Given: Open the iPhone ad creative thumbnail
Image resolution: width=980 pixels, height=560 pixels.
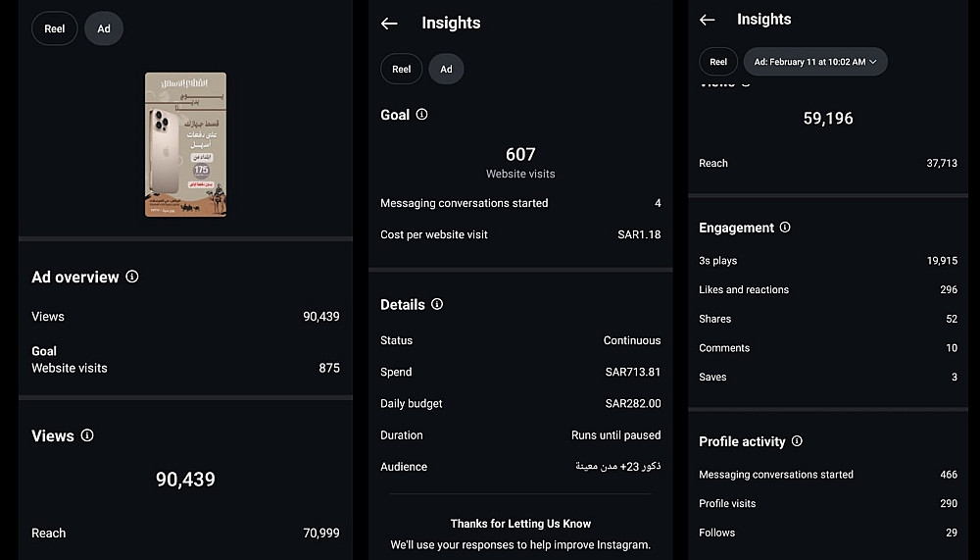Looking at the screenshot, I should pos(186,144).
